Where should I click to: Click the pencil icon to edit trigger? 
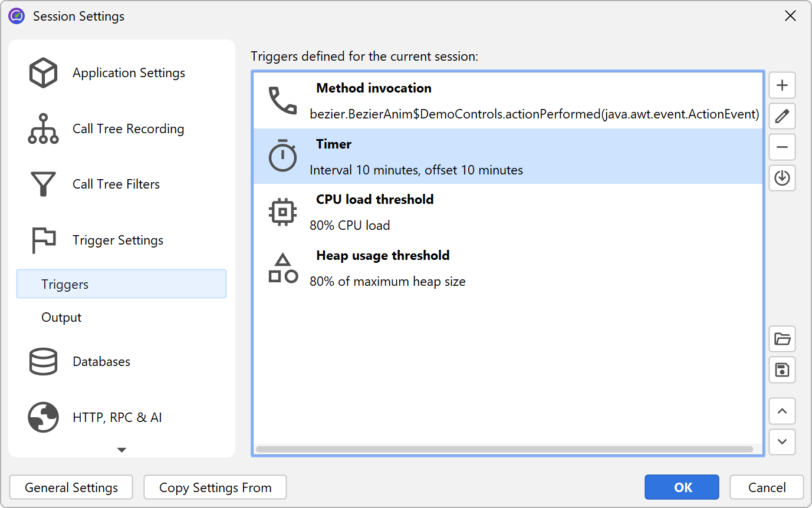point(782,116)
